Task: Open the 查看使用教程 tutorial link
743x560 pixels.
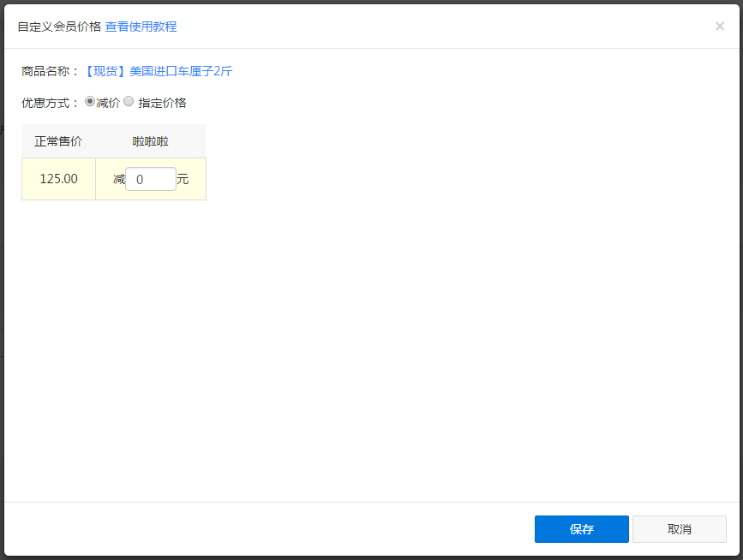Action: (140, 27)
